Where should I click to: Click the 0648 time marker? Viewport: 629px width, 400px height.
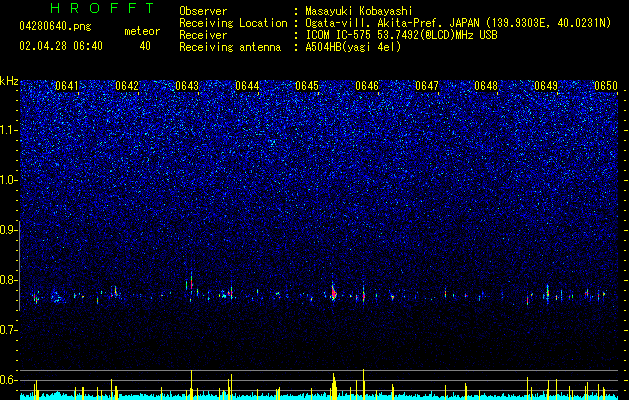pyautogui.click(x=486, y=86)
